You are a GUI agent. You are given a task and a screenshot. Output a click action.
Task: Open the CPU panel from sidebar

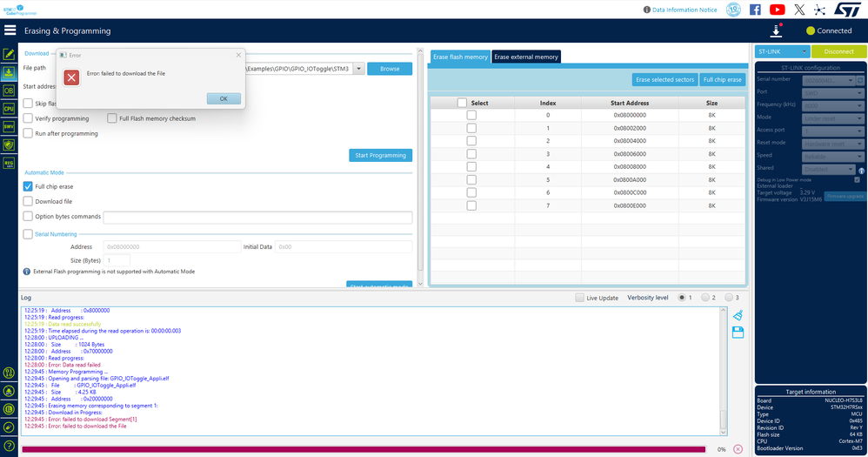pyautogui.click(x=9, y=109)
